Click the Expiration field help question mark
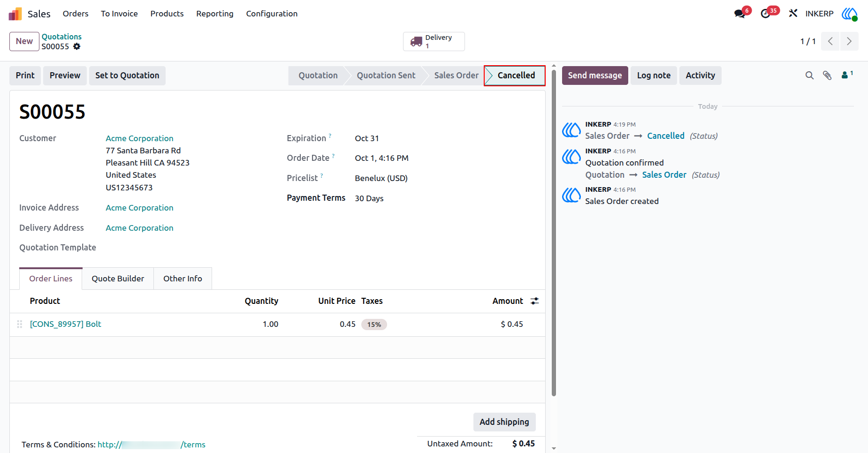Screen dimensions: 868x453 330,136
